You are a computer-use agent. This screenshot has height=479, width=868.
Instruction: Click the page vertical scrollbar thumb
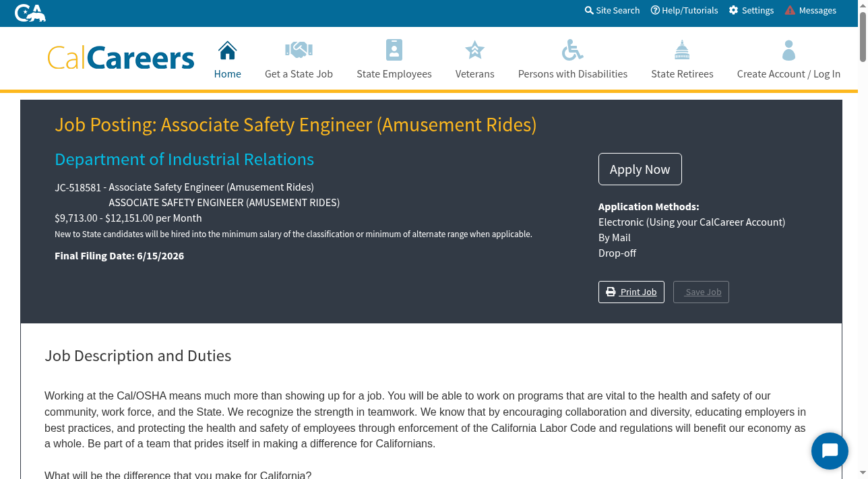862,37
